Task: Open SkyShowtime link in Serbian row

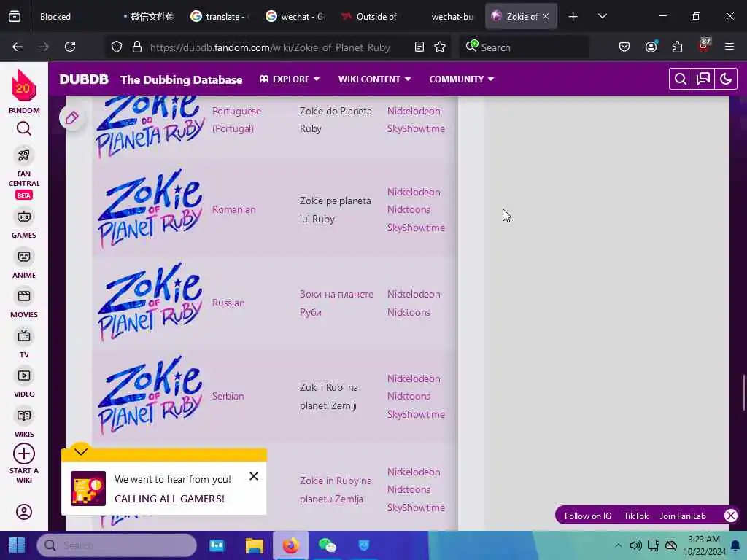Action: tap(416, 414)
